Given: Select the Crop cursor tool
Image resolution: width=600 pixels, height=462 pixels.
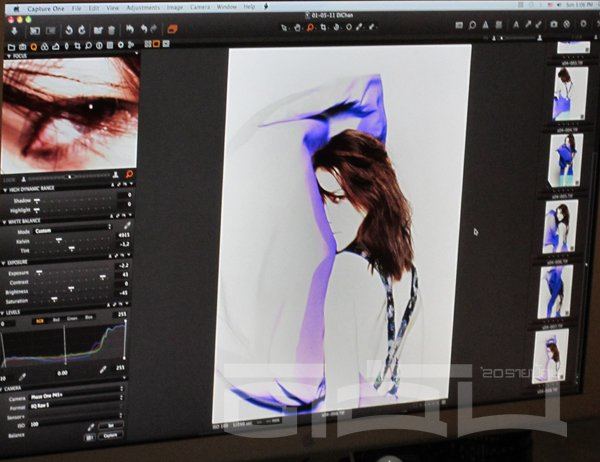Looking at the screenshot, I should (324, 27).
